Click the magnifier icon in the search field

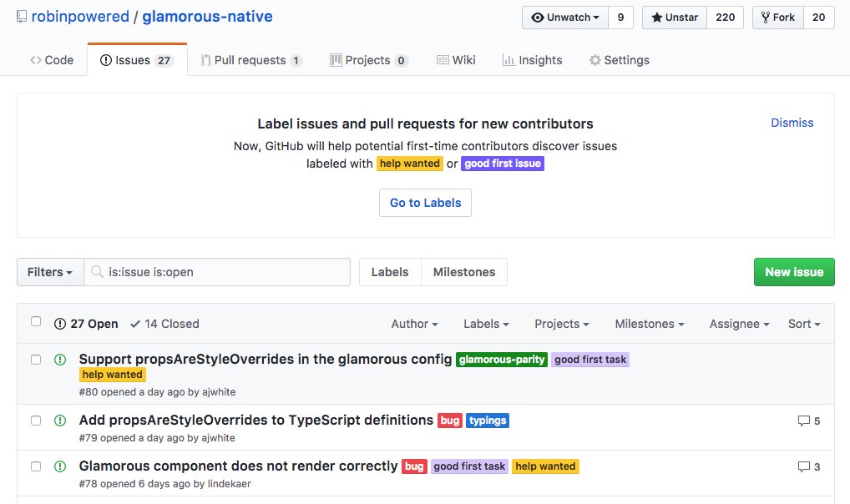click(x=97, y=271)
